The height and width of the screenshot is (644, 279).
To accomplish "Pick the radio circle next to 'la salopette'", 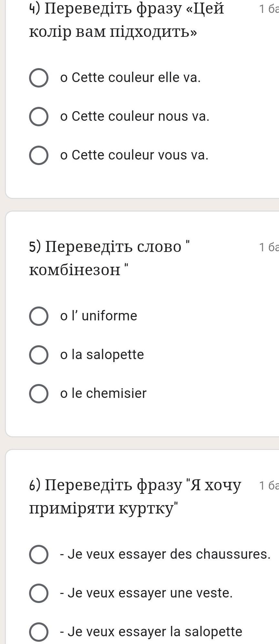I will point(39,355).
